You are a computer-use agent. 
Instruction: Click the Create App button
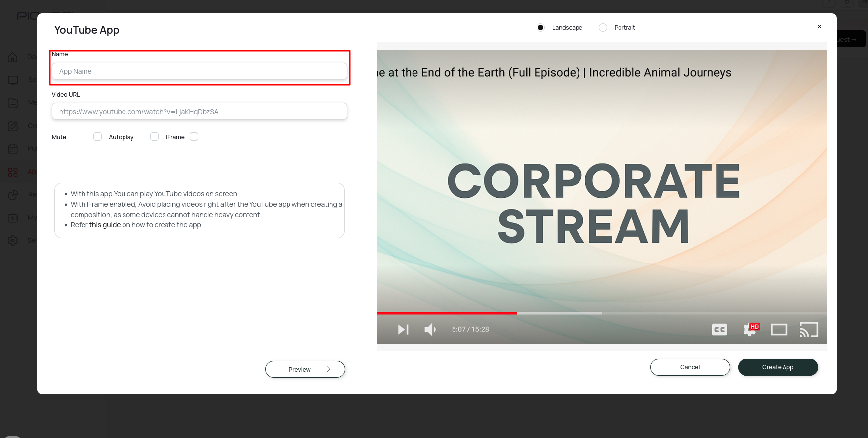point(778,367)
